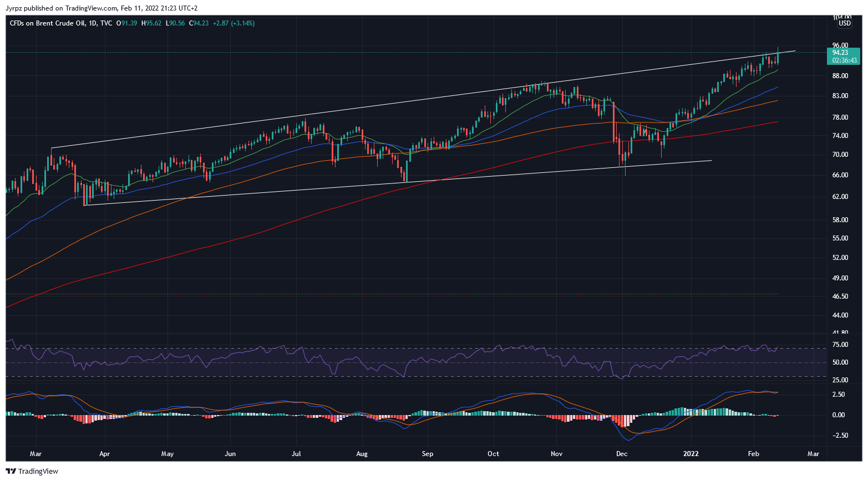Click the high value H95.62
This screenshot has width=868, height=481.
(151, 23)
